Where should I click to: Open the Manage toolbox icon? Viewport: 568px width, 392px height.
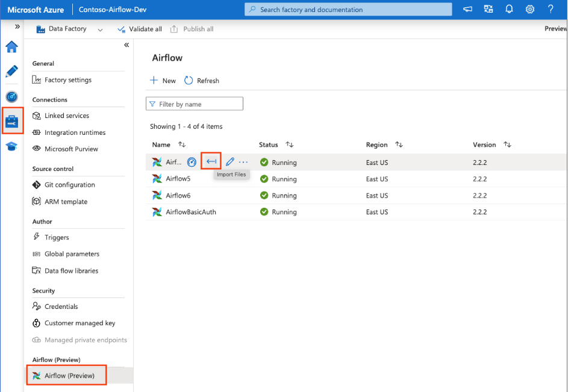click(x=12, y=121)
